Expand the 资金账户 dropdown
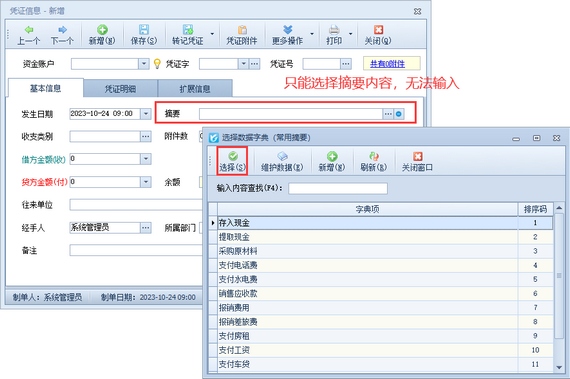This screenshot has height=379, width=570. [144, 64]
